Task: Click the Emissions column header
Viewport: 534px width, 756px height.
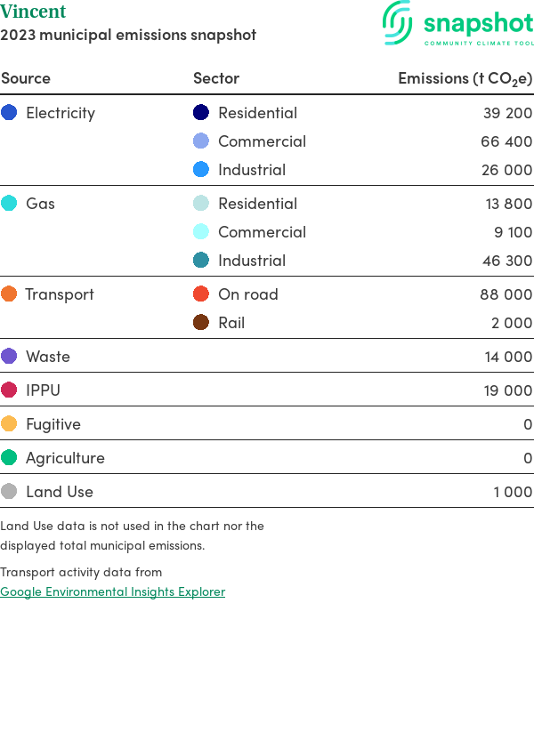Action: pyautogui.click(x=465, y=78)
